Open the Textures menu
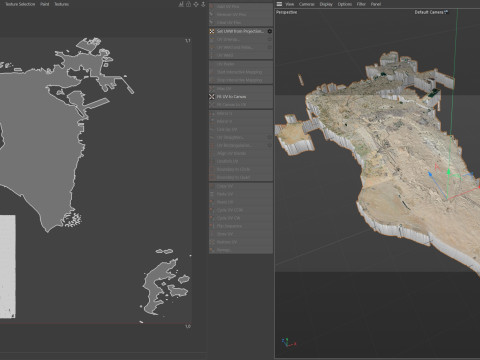Screen dimensions: 480x360 pos(62,4)
